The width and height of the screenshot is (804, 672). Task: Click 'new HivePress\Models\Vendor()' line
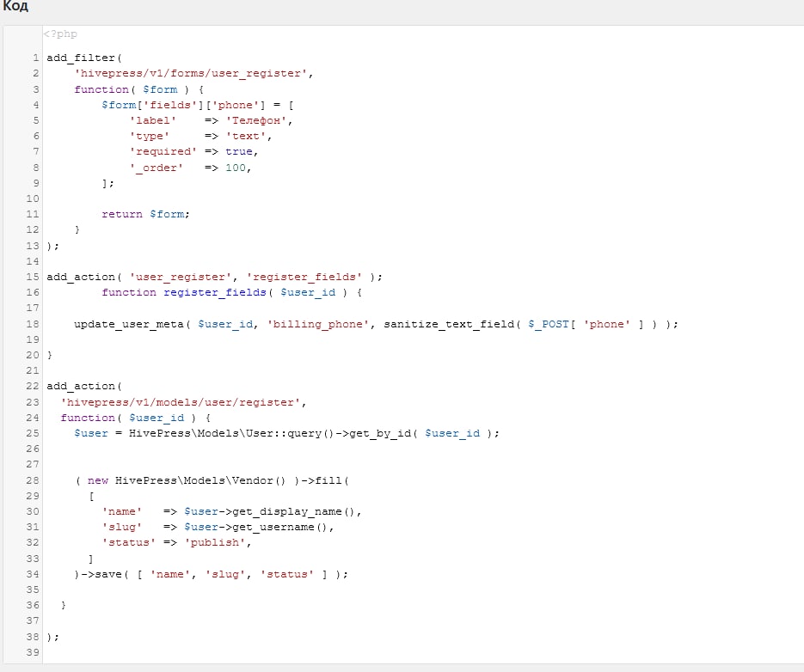212,480
